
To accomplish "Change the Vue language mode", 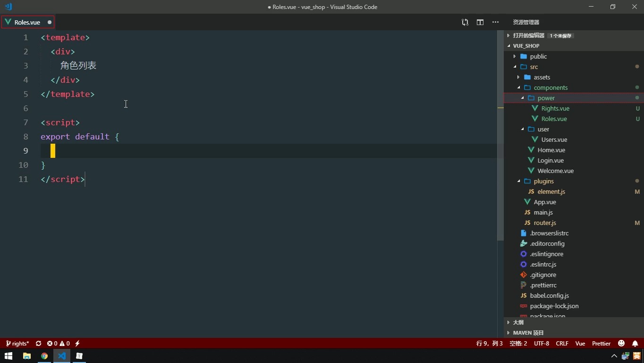I will pos(580,344).
